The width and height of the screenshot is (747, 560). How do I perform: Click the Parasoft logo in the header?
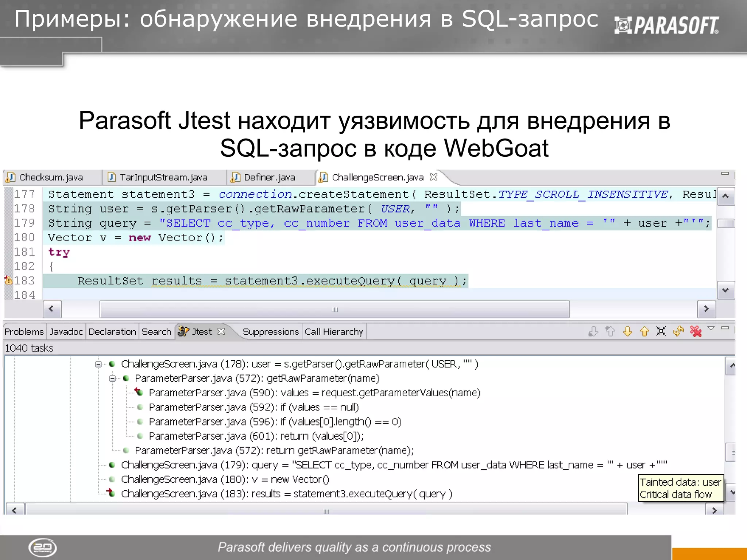(666, 26)
